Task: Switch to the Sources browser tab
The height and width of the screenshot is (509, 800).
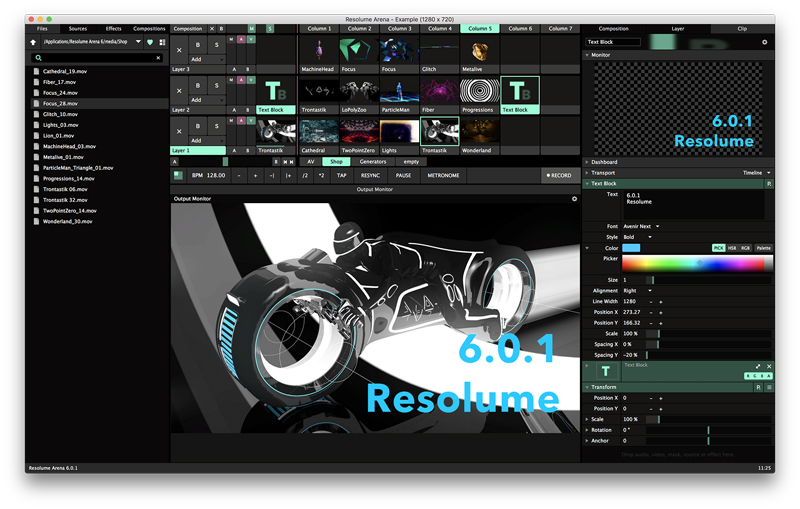Action: coord(78,29)
